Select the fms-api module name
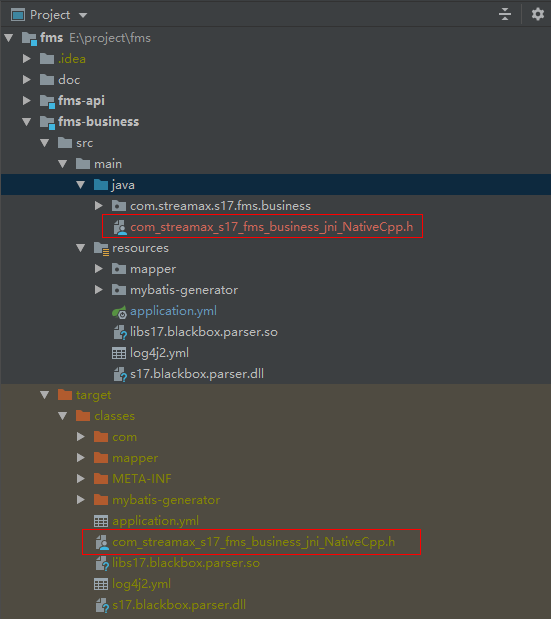 click(x=81, y=101)
